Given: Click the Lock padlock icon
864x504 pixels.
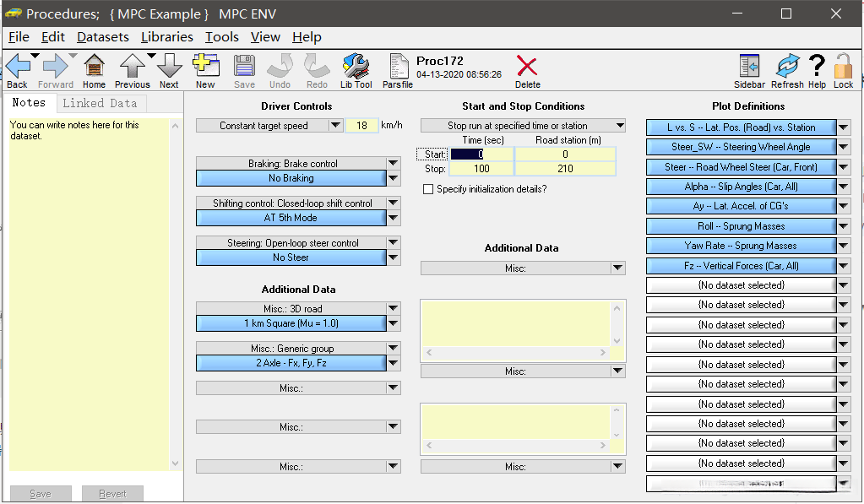Looking at the screenshot, I should [843, 67].
